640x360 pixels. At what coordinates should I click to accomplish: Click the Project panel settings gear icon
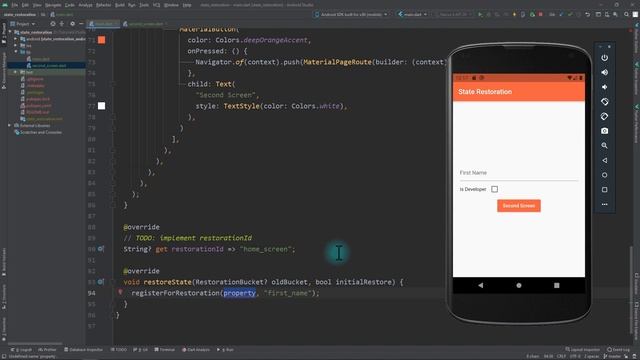pos(72,24)
